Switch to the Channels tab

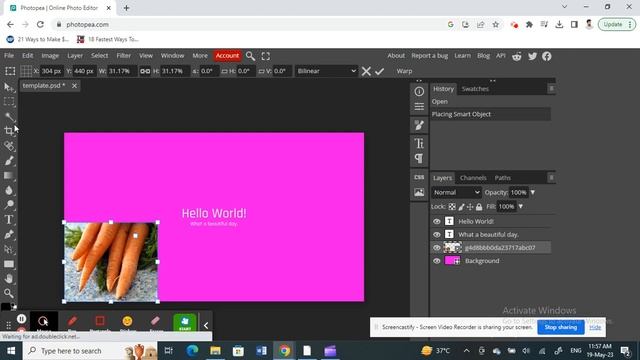tap(473, 178)
